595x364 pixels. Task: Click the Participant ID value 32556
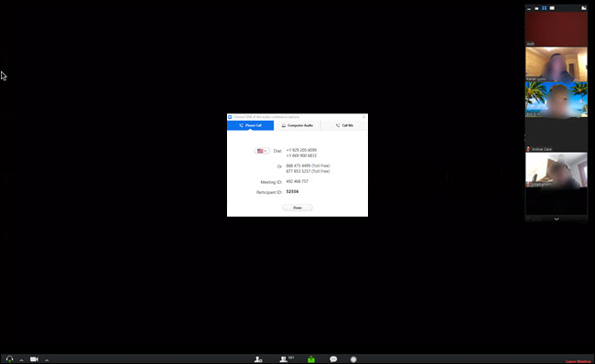coord(292,191)
